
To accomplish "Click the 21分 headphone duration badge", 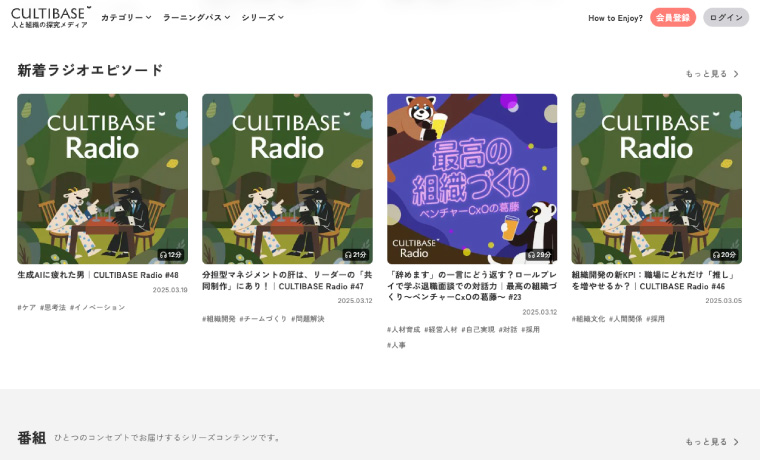I will pos(356,254).
